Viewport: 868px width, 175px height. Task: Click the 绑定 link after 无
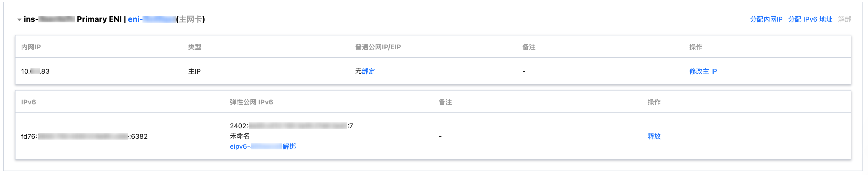point(368,71)
